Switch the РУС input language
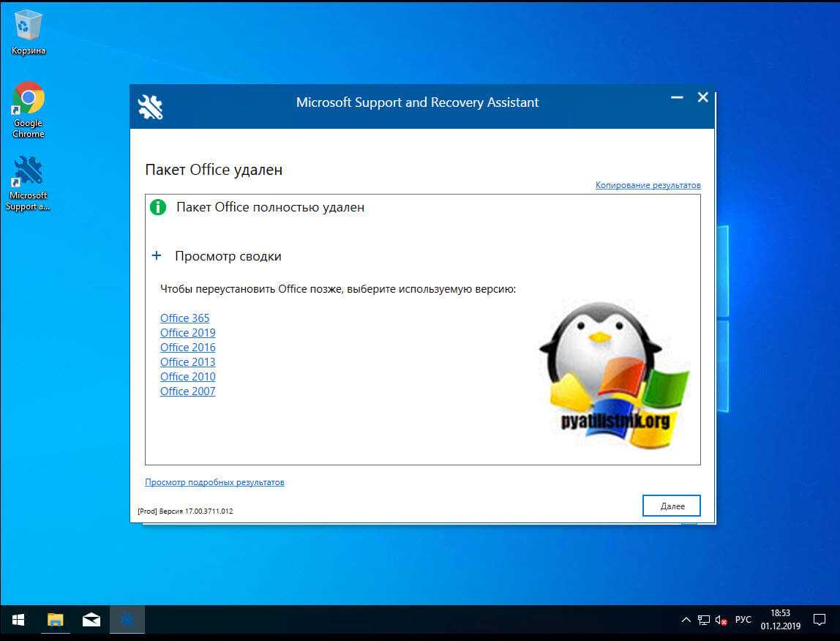The image size is (840, 641). [x=743, y=620]
